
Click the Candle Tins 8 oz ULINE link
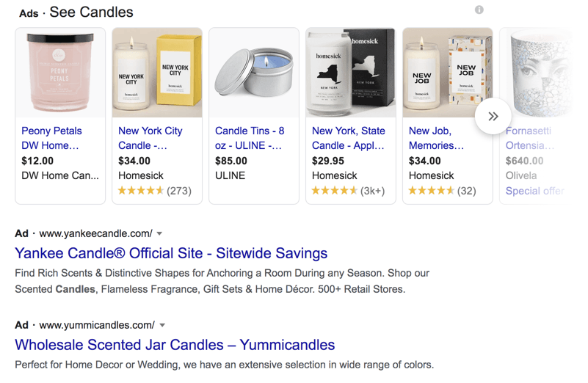250,138
